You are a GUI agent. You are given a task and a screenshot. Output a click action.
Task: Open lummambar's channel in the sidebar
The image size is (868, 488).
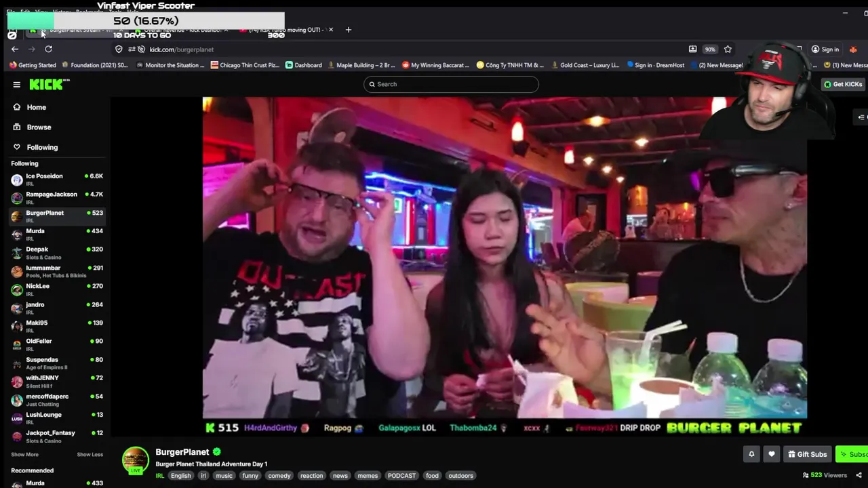(57, 271)
